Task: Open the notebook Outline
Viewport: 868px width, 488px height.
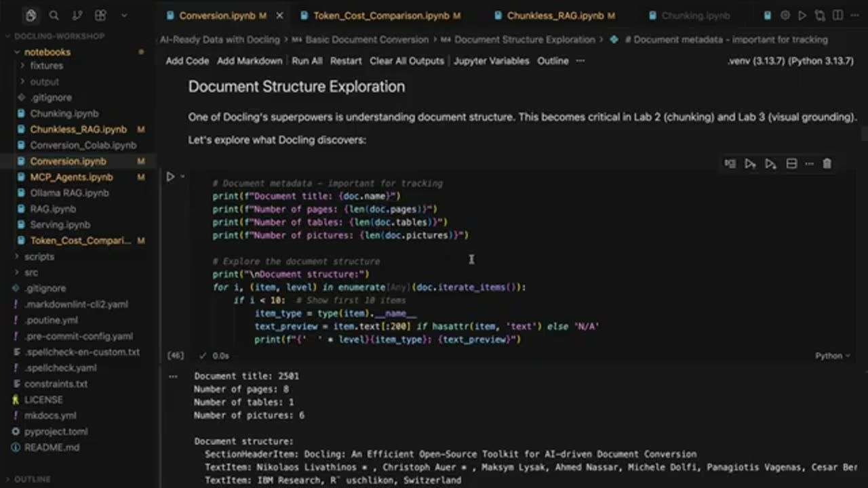Action: click(553, 61)
